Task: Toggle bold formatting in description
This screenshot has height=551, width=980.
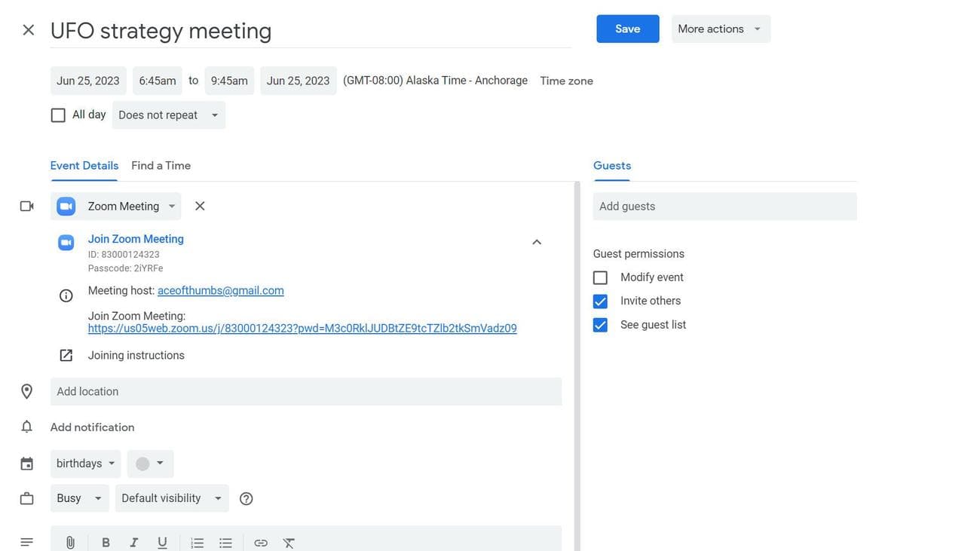Action: [106, 543]
